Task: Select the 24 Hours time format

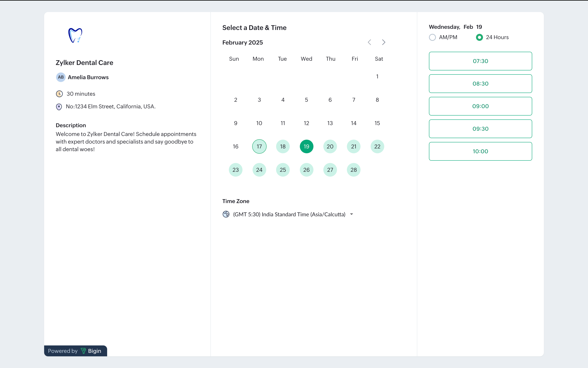Action: (479, 37)
